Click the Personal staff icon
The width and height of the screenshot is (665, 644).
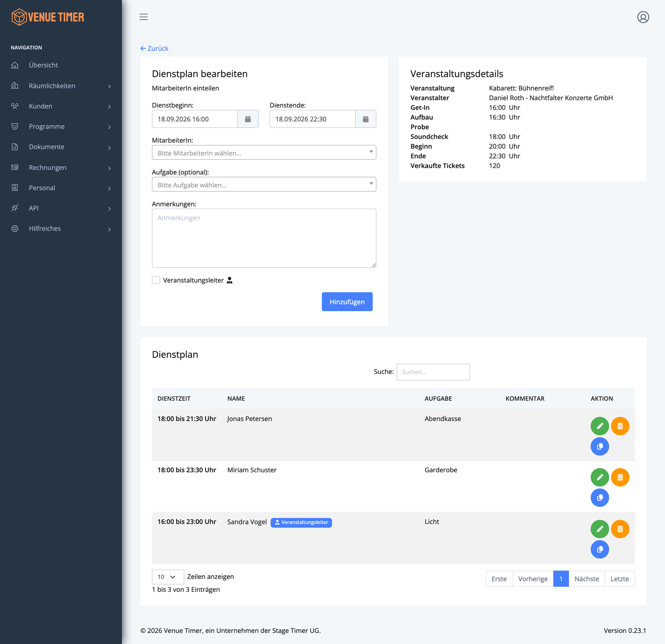pyautogui.click(x=15, y=188)
